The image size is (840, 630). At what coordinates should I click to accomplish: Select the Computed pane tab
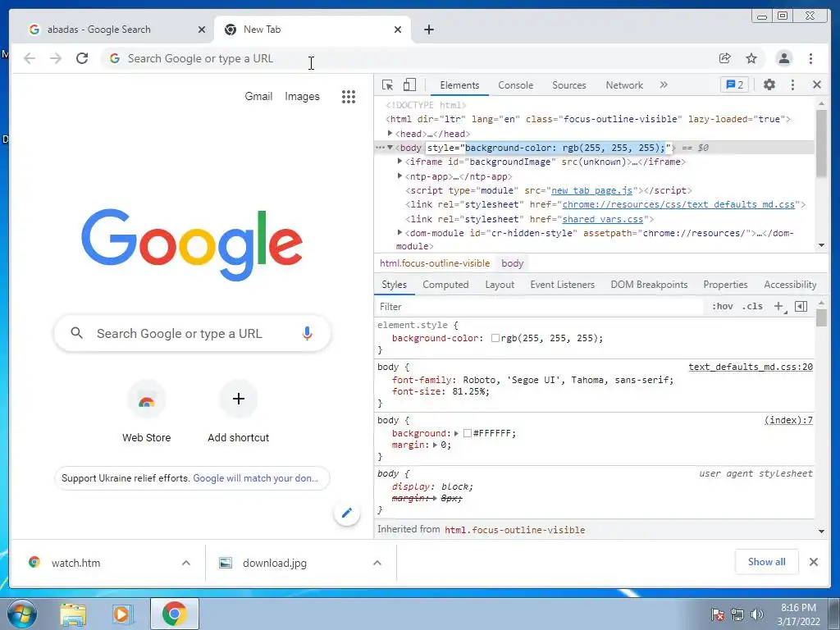click(x=445, y=285)
